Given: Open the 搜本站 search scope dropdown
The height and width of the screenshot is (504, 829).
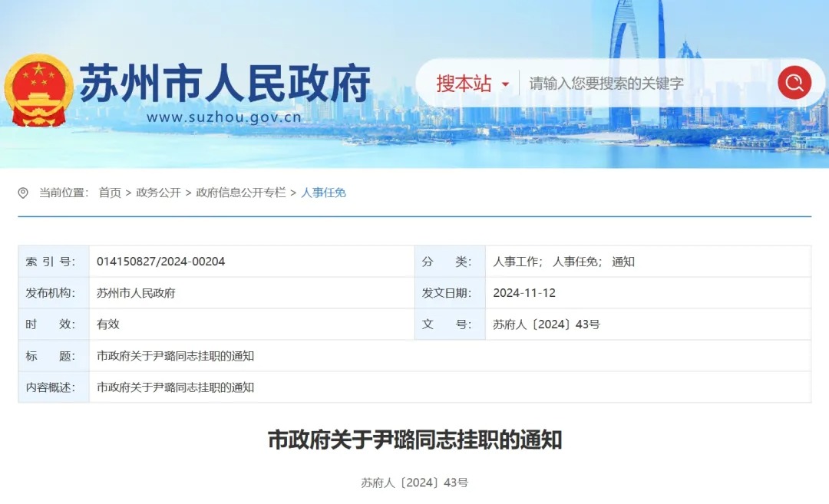Looking at the screenshot, I should pos(464,83).
